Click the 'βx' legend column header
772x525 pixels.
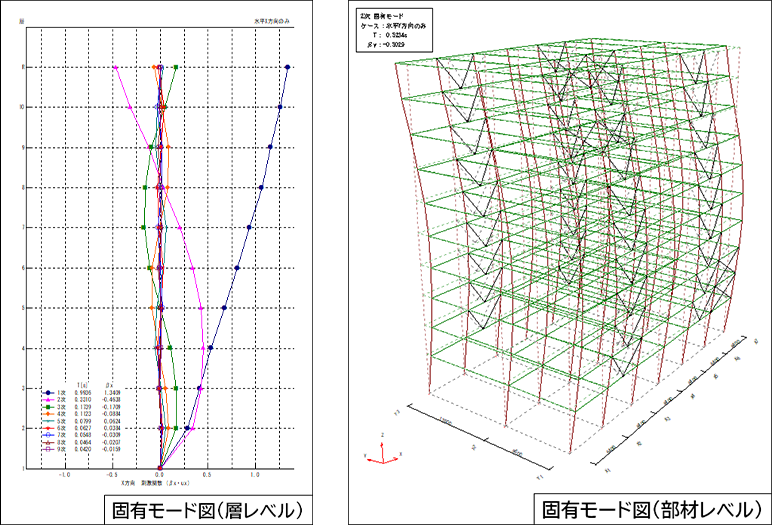point(109,385)
